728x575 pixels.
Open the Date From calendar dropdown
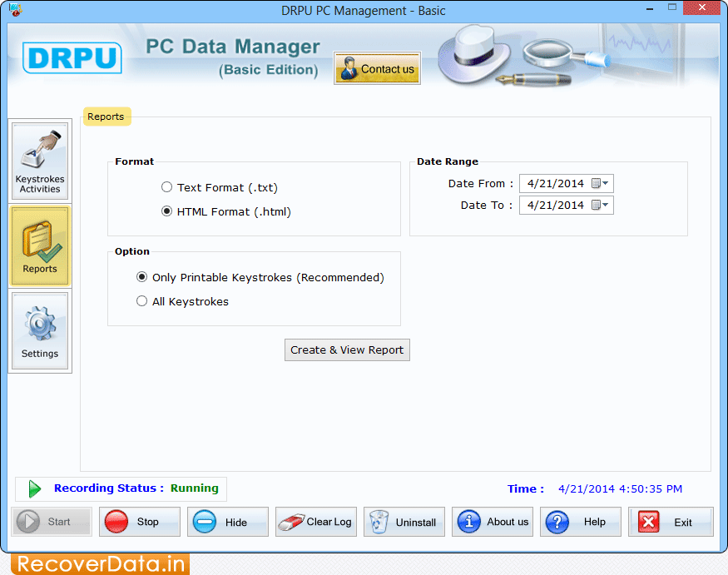(600, 183)
